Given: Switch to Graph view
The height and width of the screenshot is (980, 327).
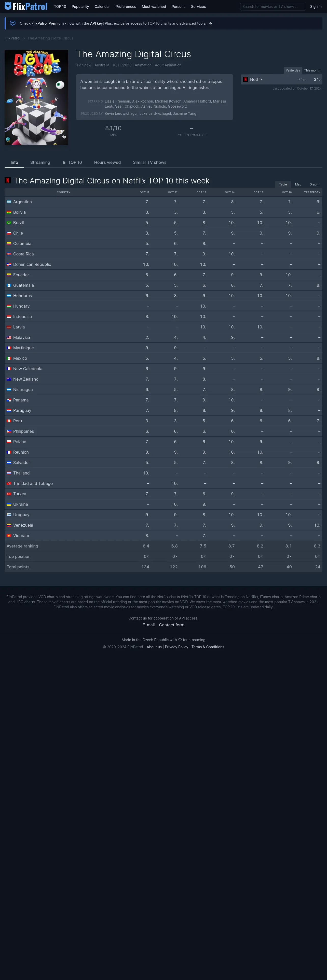Looking at the screenshot, I should point(314,184).
